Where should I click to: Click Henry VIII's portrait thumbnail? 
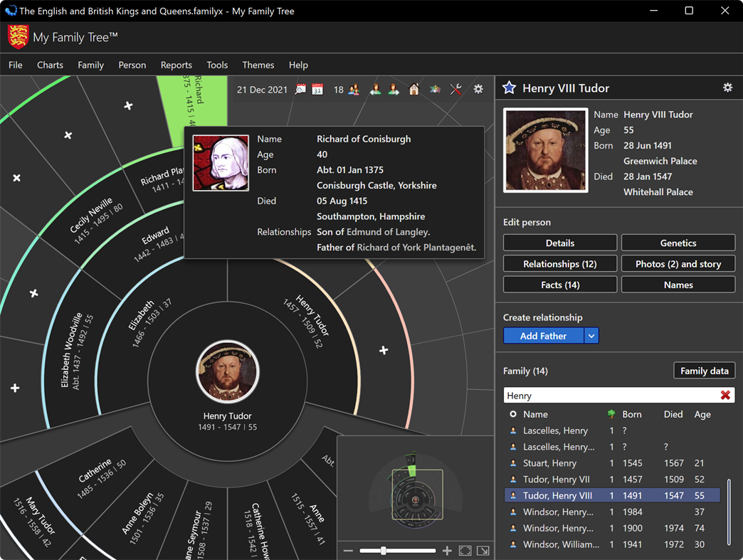pos(545,150)
